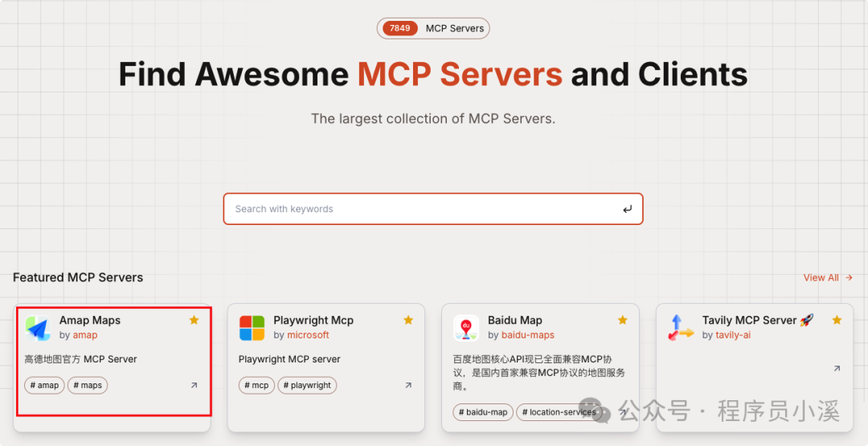Click the Baidu Map card description text
Image resolution: width=868 pixels, height=446 pixels.
pos(538,372)
